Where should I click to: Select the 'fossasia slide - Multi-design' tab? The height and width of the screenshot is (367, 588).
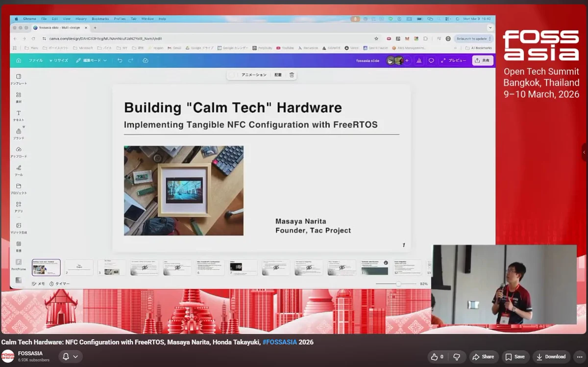[x=61, y=27]
